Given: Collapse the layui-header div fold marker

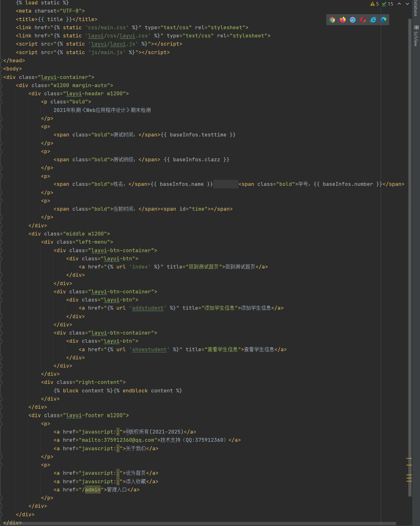Looking at the screenshot, I should click(x=1, y=94).
